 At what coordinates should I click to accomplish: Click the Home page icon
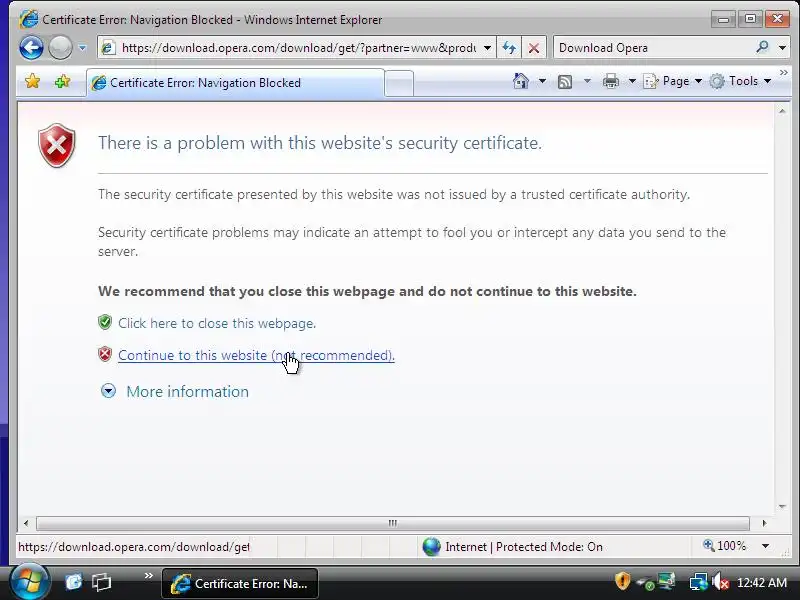pyautogui.click(x=521, y=81)
